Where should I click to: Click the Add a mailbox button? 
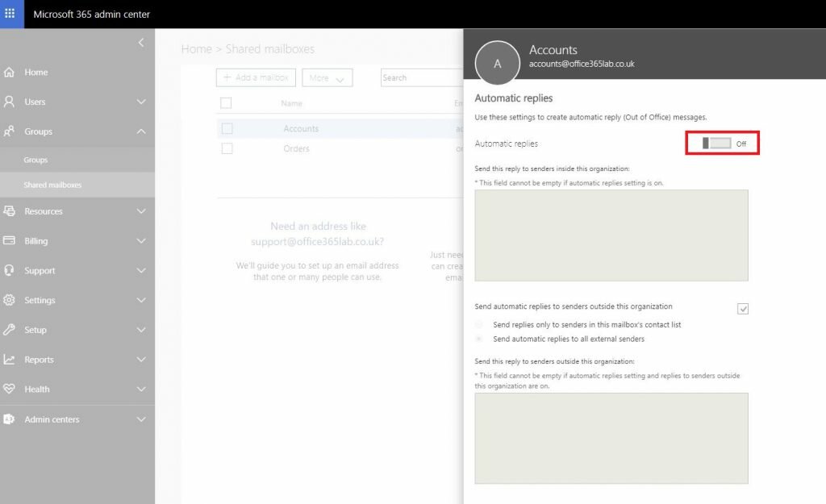click(256, 77)
